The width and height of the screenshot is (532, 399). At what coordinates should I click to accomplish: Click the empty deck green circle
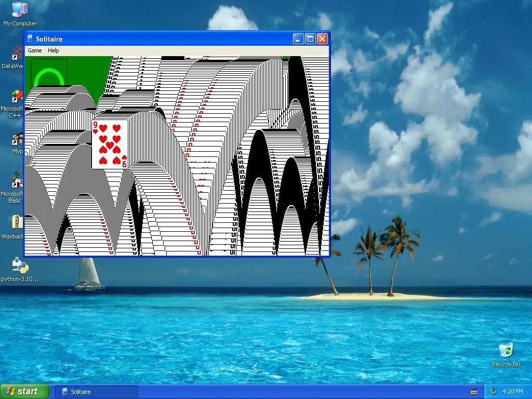[x=49, y=77]
